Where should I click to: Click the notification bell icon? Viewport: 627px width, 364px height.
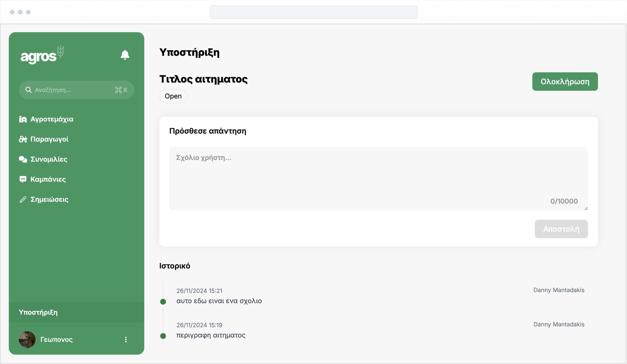tap(125, 55)
